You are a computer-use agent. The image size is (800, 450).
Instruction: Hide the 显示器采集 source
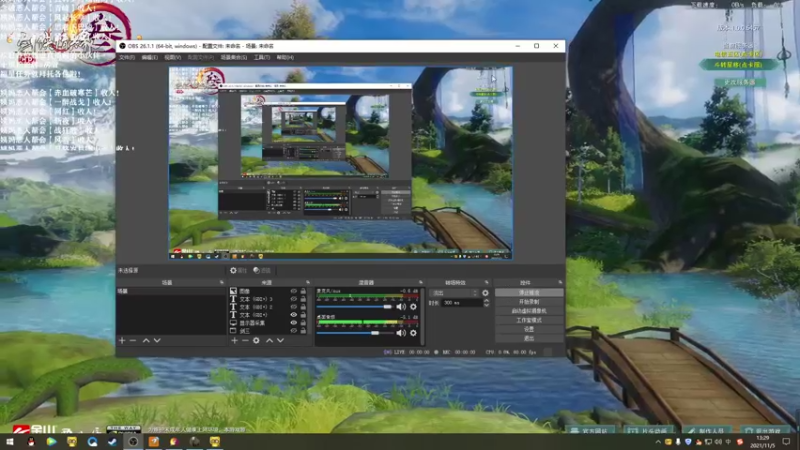coord(293,323)
